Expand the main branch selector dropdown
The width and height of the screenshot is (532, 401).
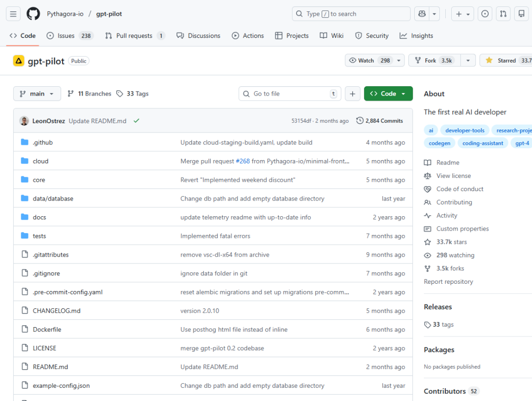[37, 94]
